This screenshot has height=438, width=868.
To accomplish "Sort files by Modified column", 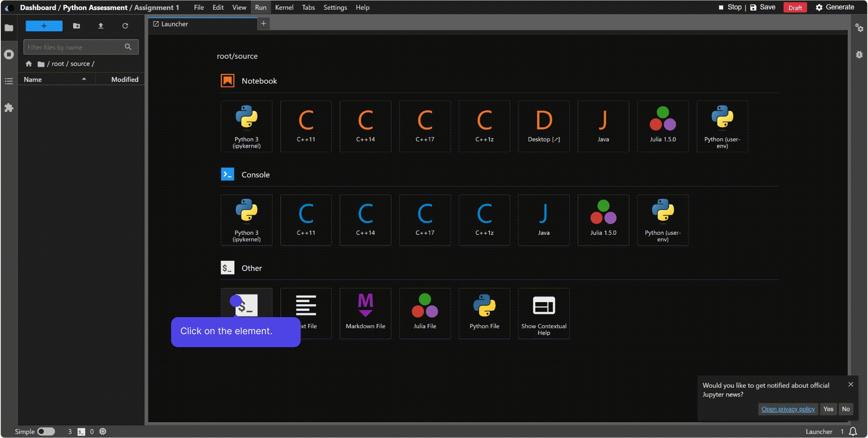I will point(120,79).
